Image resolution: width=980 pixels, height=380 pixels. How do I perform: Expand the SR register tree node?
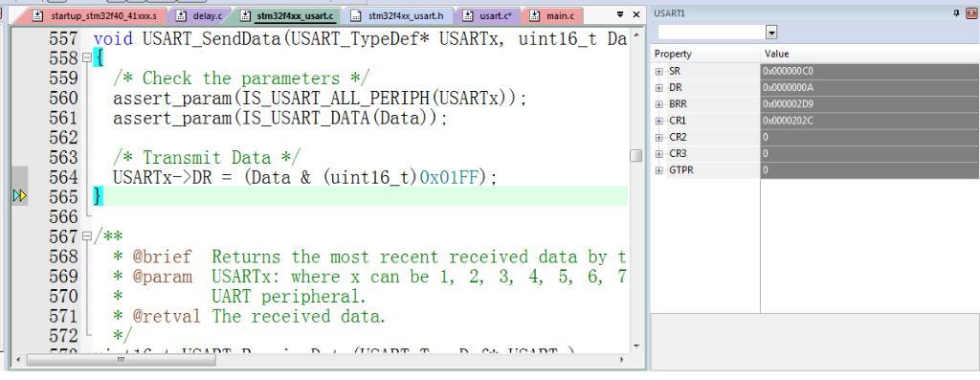click(658, 71)
